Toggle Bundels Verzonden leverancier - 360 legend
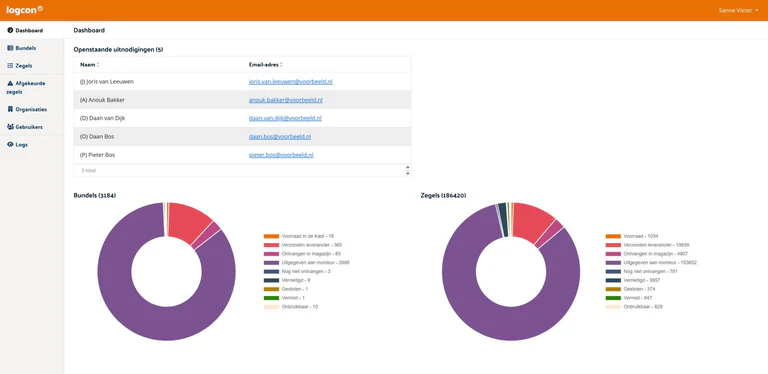 [303, 245]
